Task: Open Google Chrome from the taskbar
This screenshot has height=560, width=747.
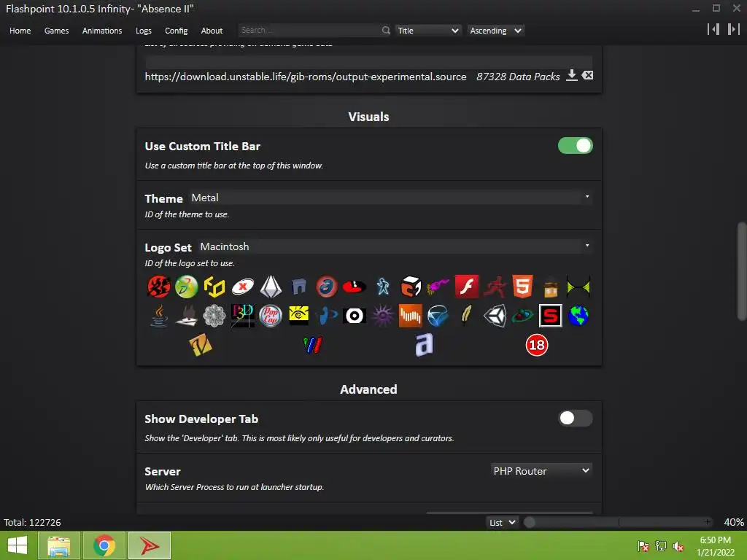Action: (104, 545)
